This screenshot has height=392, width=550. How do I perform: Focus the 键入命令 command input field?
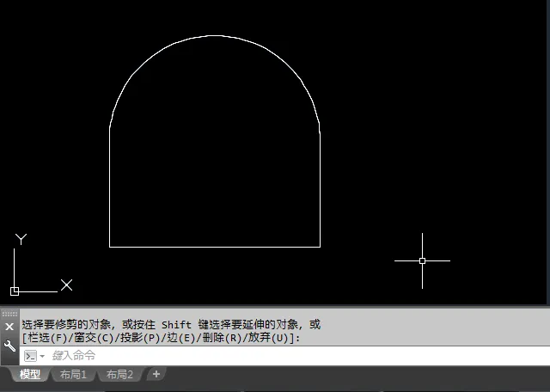[x=258, y=356]
